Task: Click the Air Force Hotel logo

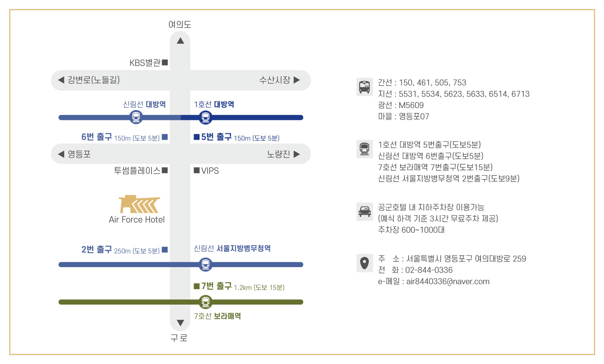Action: (x=139, y=204)
